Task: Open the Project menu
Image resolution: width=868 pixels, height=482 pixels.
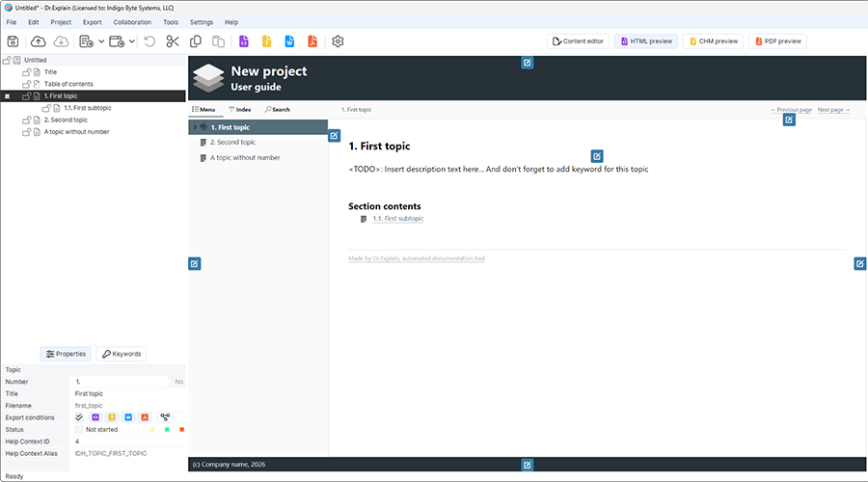Action: point(61,22)
